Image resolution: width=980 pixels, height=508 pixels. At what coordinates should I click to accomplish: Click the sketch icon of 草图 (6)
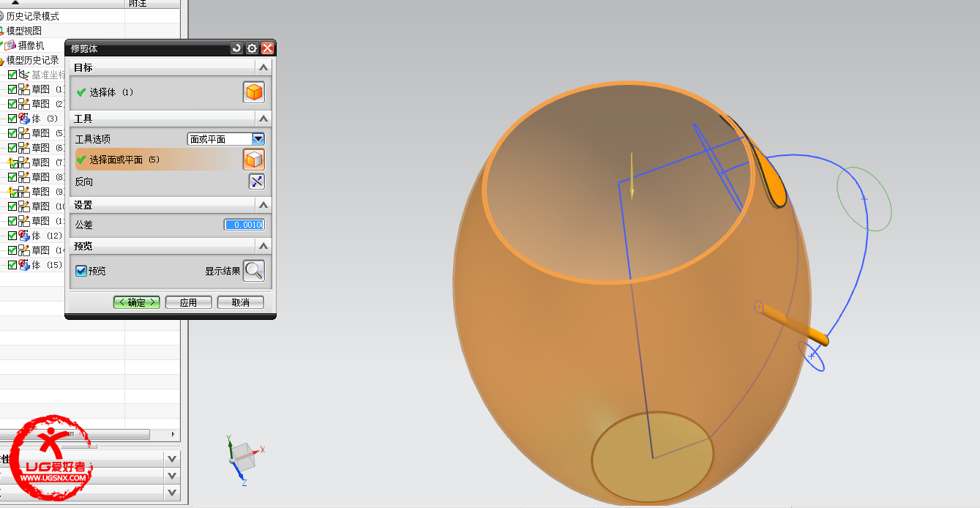[x=23, y=148]
